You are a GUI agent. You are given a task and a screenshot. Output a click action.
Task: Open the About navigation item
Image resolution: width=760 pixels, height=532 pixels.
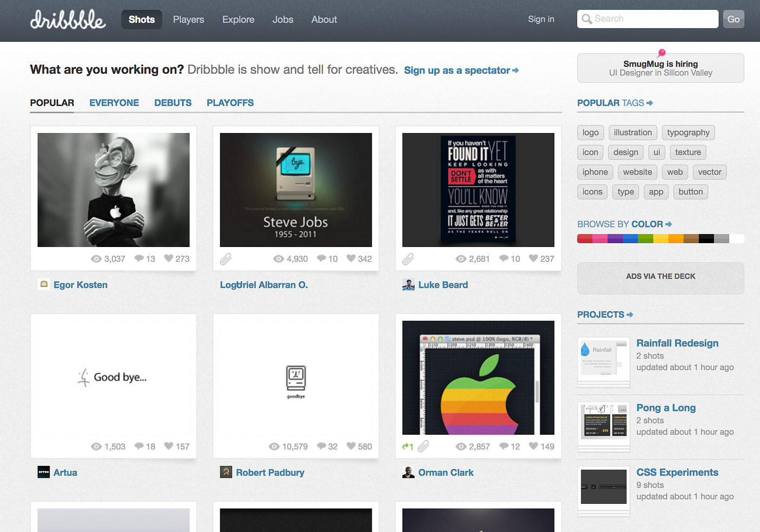(324, 20)
